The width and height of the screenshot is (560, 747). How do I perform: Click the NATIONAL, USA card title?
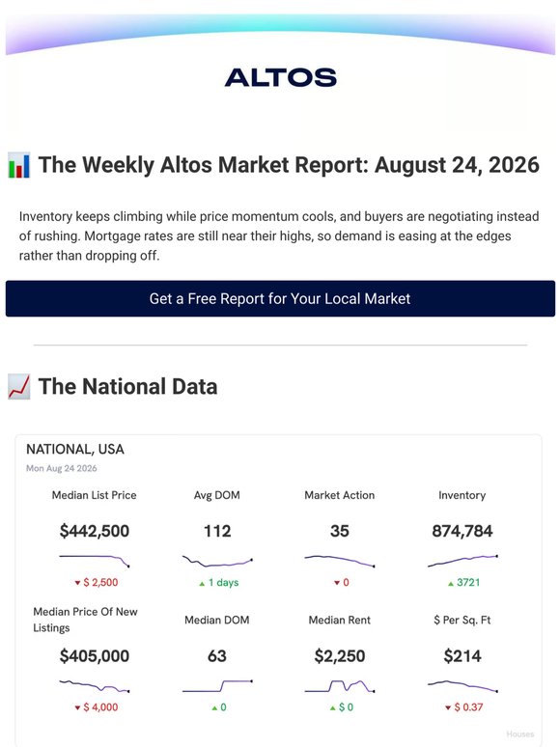coord(75,449)
